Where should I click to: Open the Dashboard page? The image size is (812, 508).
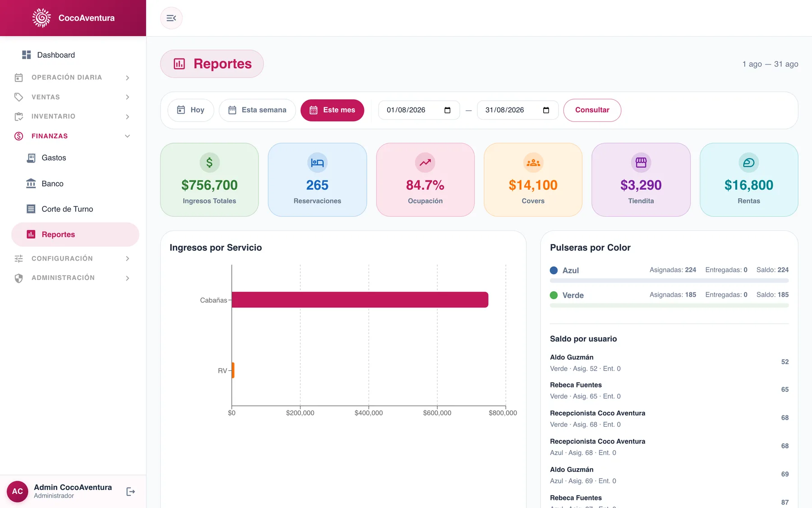click(x=75, y=55)
